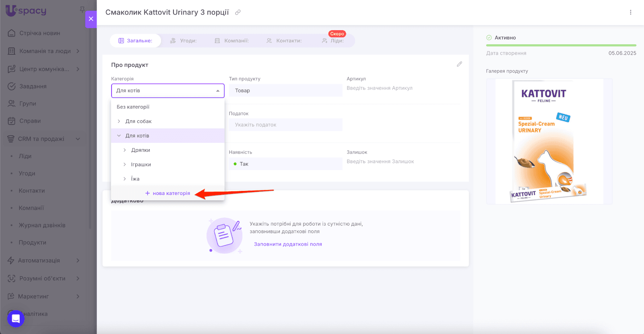Switch to the Ліди tab
Viewport: 644px width, 334px height.
click(333, 41)
